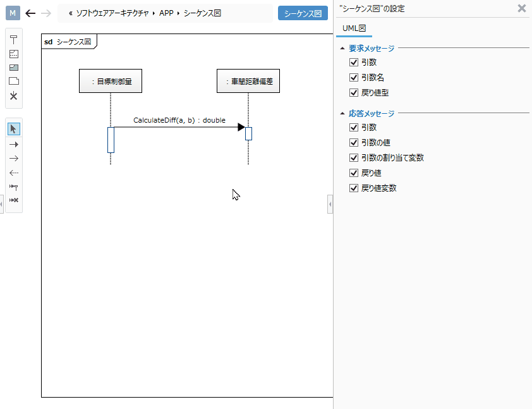Uncheck 戻り値 checkbox
Image resolution: width=532 pixels, height=409 pixels.
354,173
